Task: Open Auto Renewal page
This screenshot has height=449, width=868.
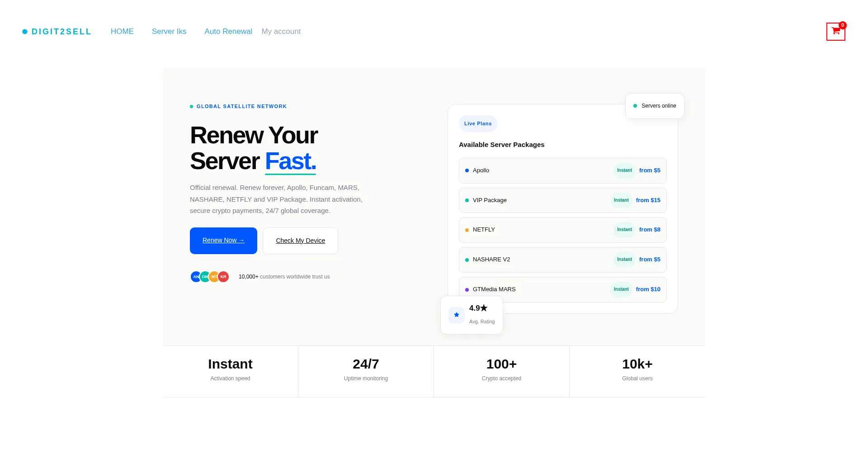Action: point(228,32)
